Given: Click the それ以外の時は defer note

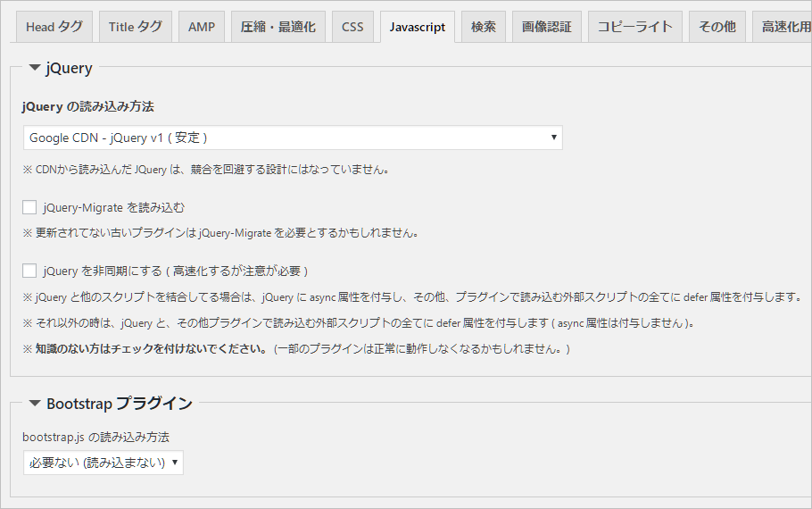Looking at the screenshot, I should point(359,323).
